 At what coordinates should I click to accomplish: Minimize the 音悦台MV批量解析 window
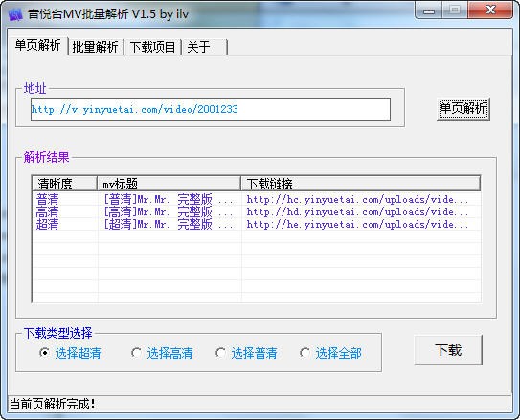(429, 11)
